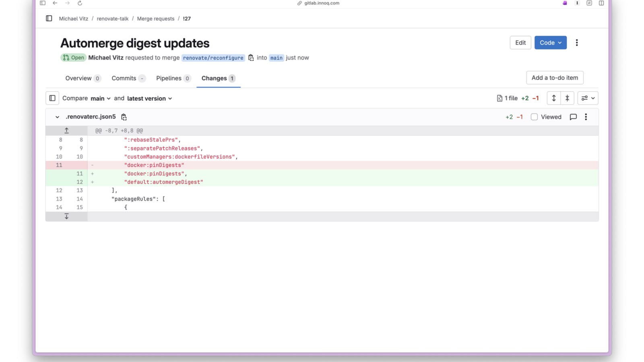Open file options menu for .renovaterc.json5
Viewport: 644px width, 362px height.
[586, 117]
